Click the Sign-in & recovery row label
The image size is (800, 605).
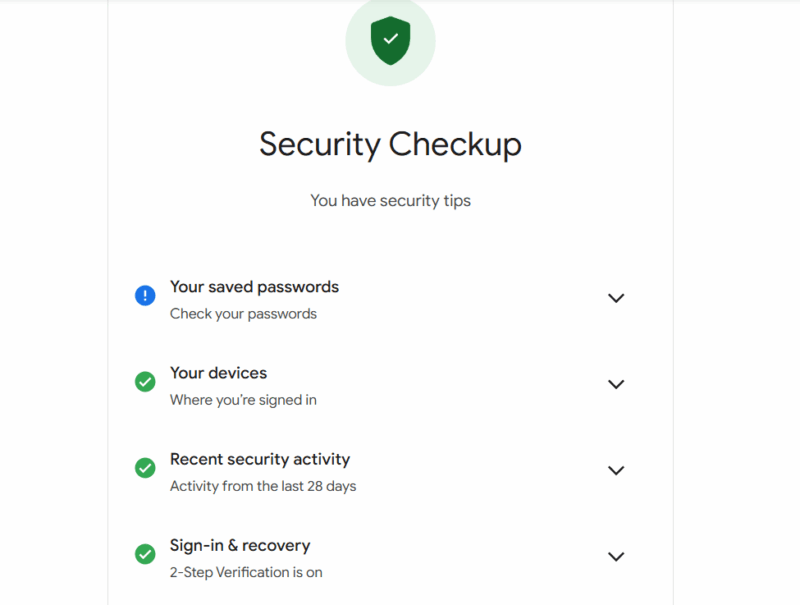(240, 545)
